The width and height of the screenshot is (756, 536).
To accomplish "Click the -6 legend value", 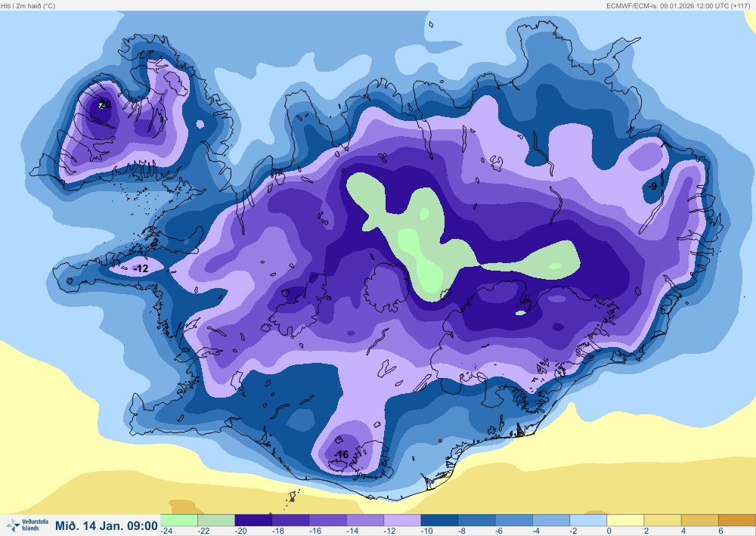I will click(x=500, y=531).
